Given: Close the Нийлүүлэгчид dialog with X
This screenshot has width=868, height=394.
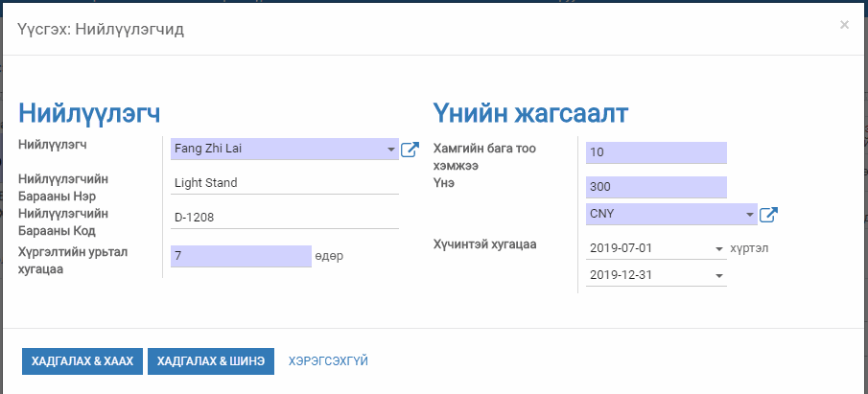Looking at the screenshot, I should tap(844, 25).
